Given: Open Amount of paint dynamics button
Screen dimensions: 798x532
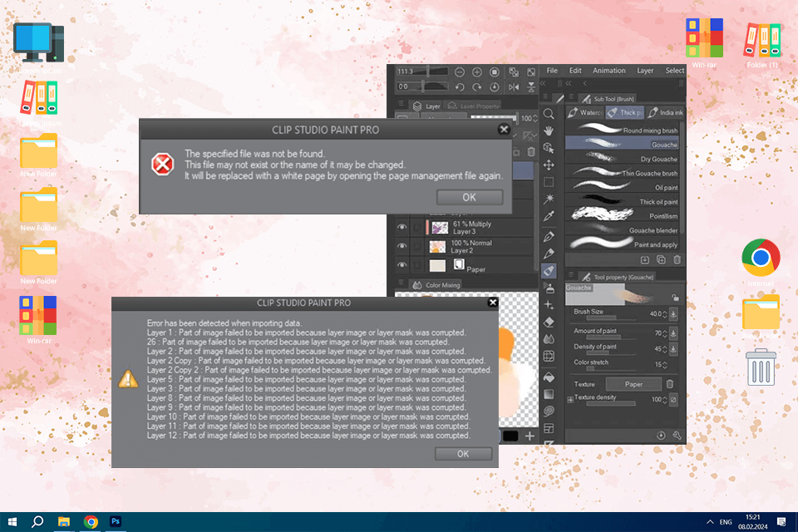Looking at the screenshot, I should pos(672,333).
